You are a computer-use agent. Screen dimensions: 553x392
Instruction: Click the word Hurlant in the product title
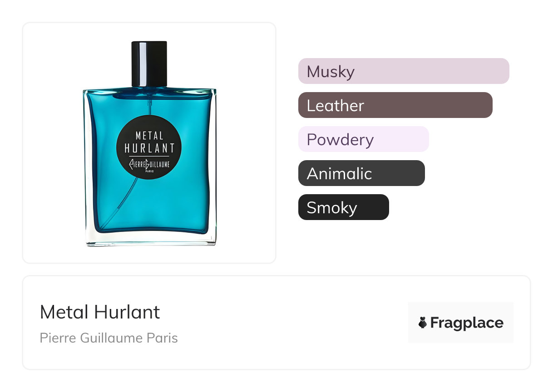click(x=127, y=312)
